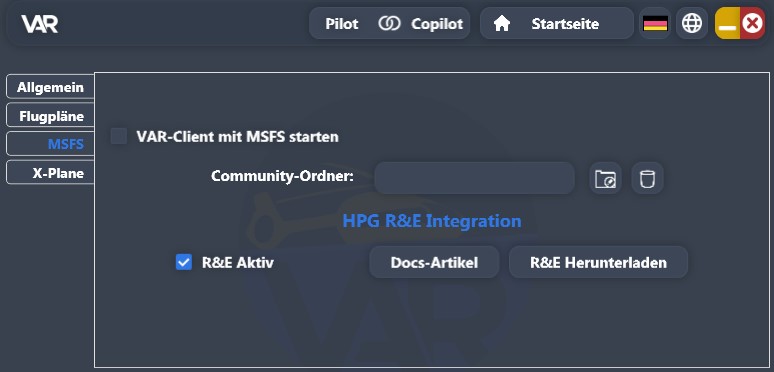This screenshot has width=774, height=372.
Task: Uncheck the R&E Aktiv checkbox
Action: point(184,262)
